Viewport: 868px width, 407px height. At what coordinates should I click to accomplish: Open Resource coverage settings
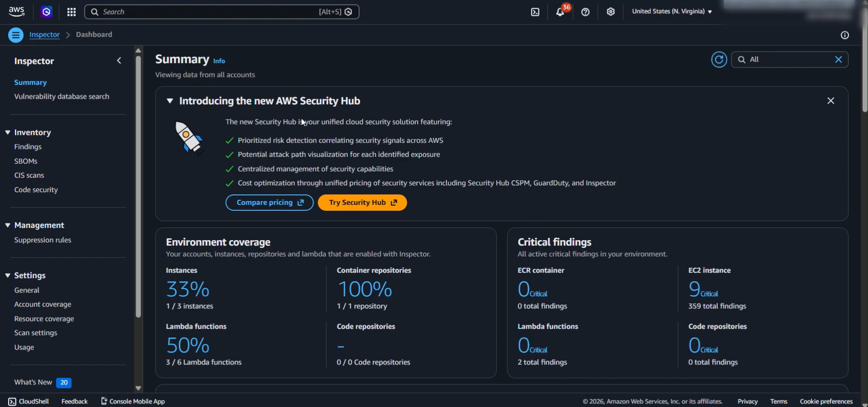pyautogui.click(x=44, y=319)
